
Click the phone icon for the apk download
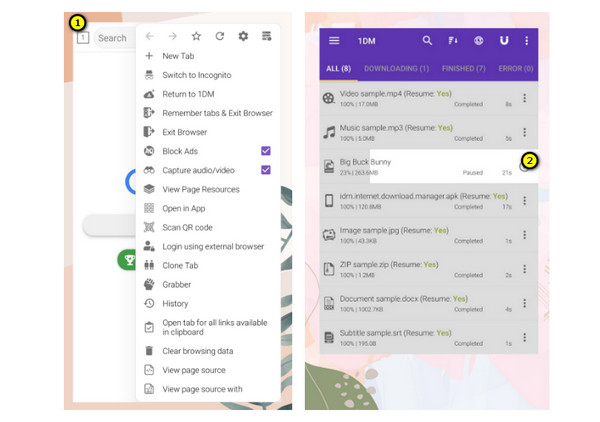click(329, 200)
